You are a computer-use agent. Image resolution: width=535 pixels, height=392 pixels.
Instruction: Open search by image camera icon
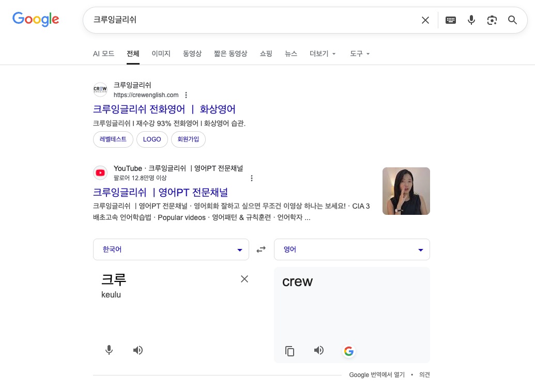pyautogui.click(x=492, y=20)
